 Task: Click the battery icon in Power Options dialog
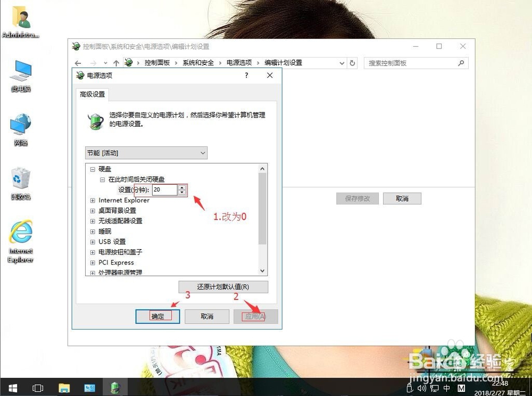point(95,121)
